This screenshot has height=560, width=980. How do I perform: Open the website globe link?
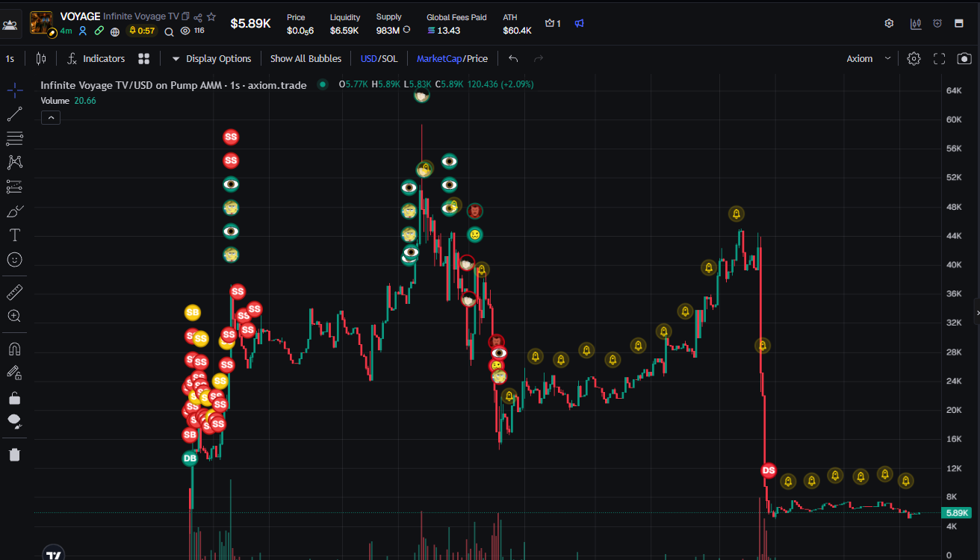[114, 31]
